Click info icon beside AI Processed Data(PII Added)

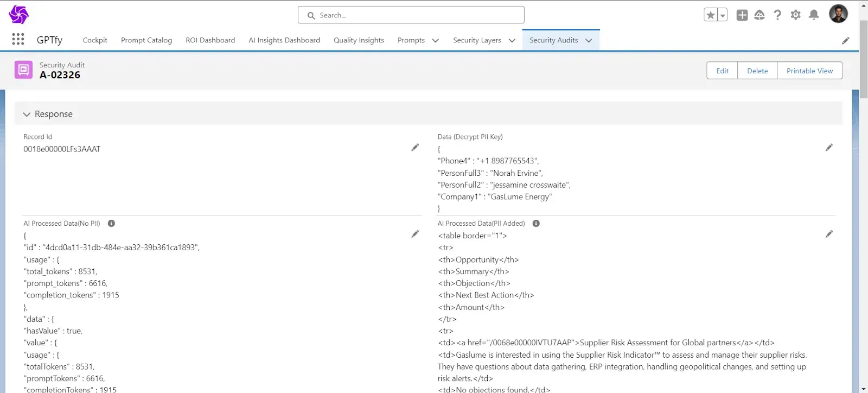536,224
